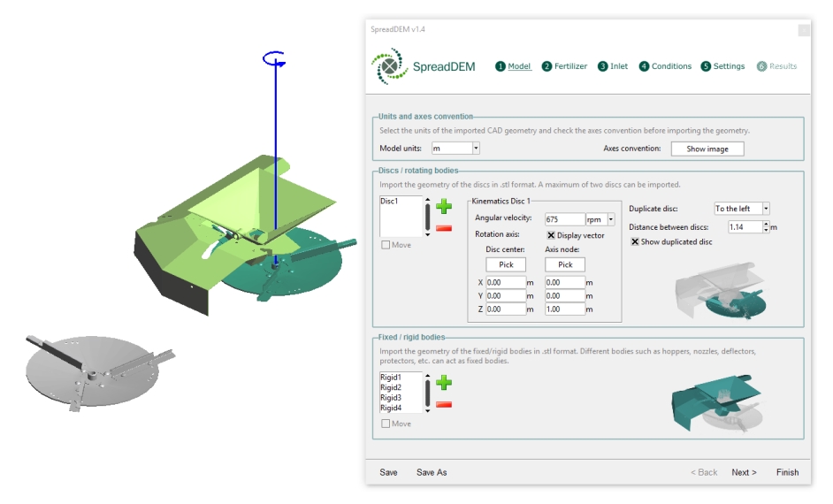Screen dimensions: 833x504
Task: Increase distance between discs with stepper
Action: (766, 224)
